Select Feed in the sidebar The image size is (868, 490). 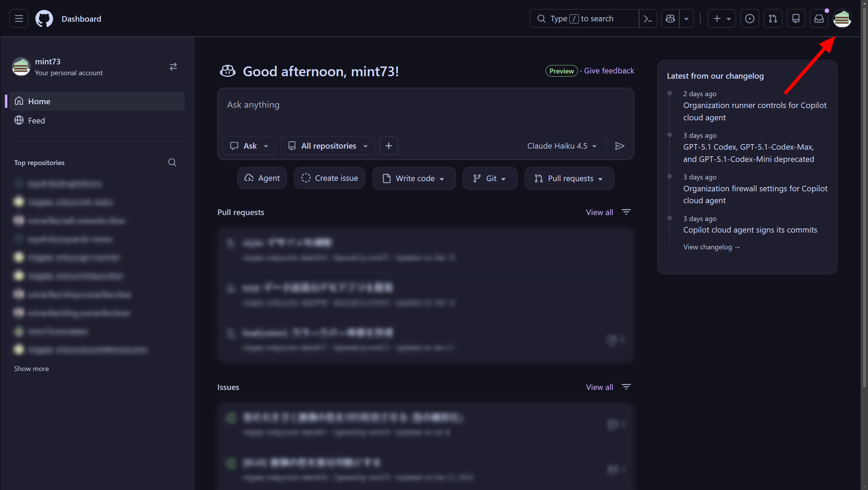coord(97,121)
